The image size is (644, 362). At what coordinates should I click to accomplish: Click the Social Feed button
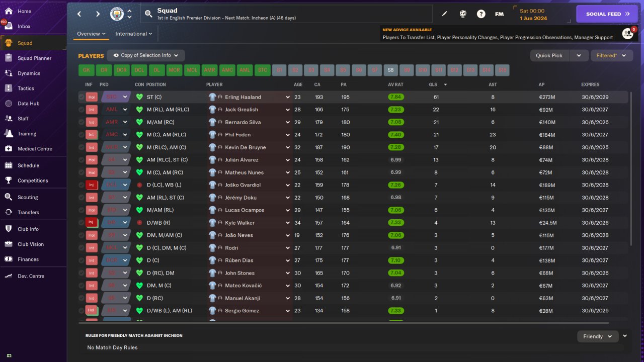point(607,14)
